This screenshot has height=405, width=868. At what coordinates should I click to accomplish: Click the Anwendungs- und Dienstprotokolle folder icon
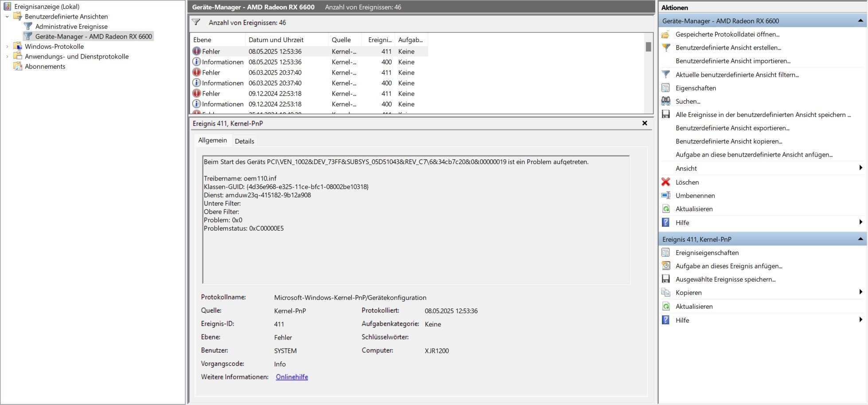[18, 56]
